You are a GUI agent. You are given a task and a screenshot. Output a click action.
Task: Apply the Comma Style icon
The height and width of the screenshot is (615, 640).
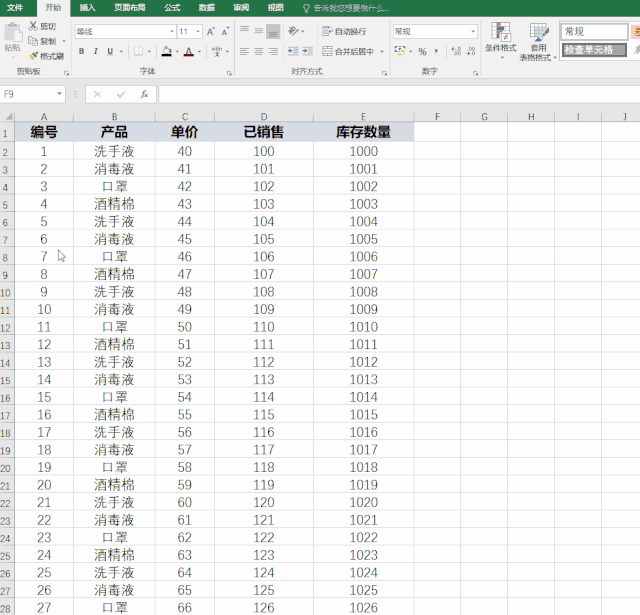point(436,51)
